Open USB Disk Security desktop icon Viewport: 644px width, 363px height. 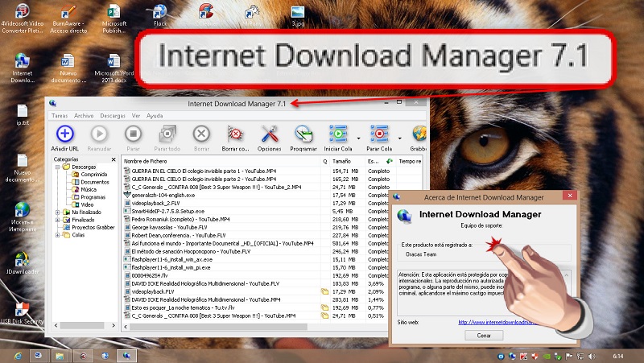[x=23, y=313]
